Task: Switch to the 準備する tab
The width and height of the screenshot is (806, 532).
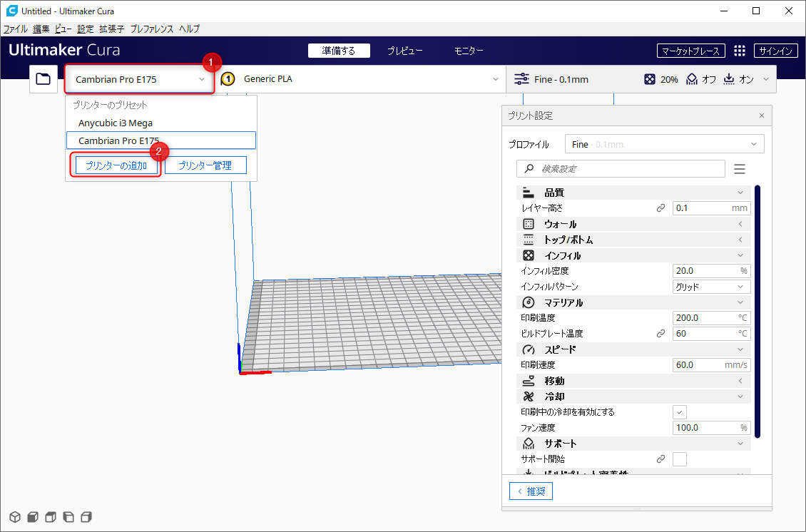Action: coord(339,51)
